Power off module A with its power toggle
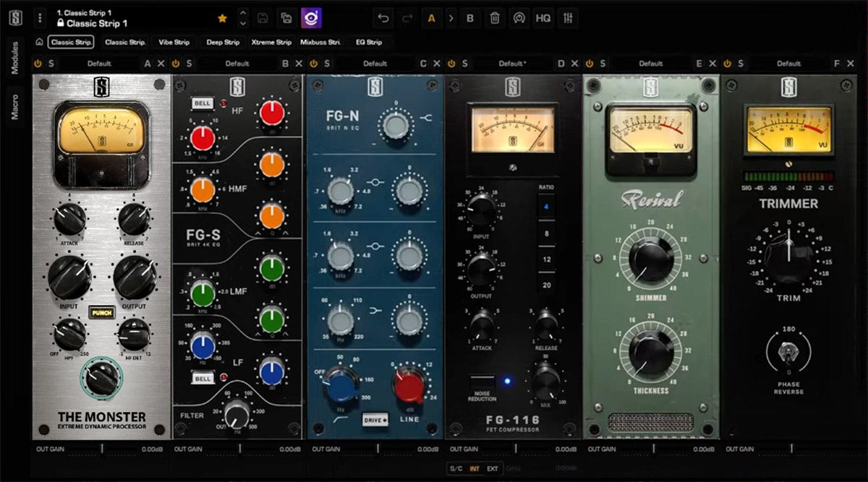This screenshot has height=482, width=868. coord(38,64)
